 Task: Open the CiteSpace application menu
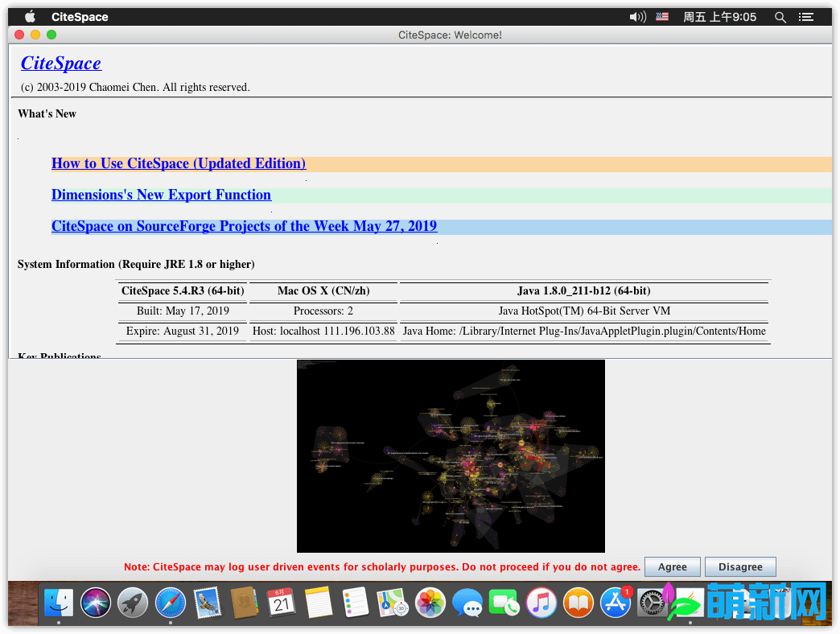(x=80, y=17)
